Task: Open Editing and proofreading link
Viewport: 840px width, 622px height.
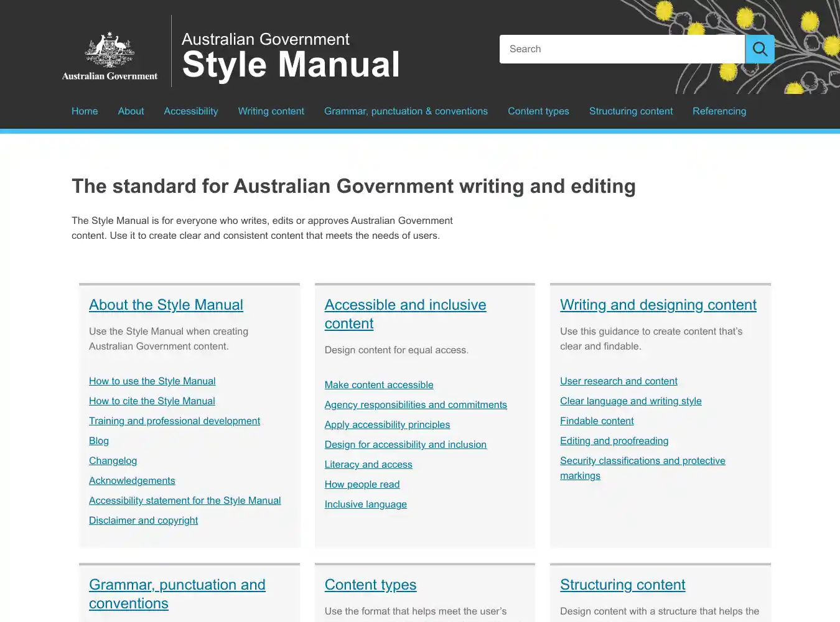Action: click(614, 441)
